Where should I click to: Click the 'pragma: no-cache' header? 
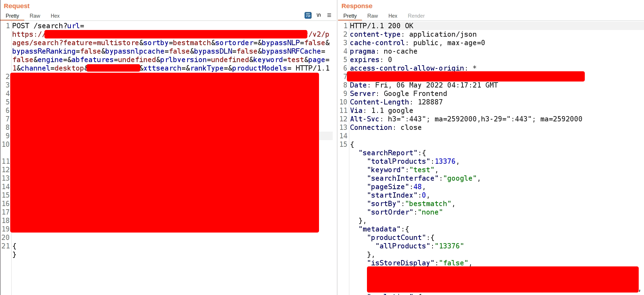[x=384, y=51]
